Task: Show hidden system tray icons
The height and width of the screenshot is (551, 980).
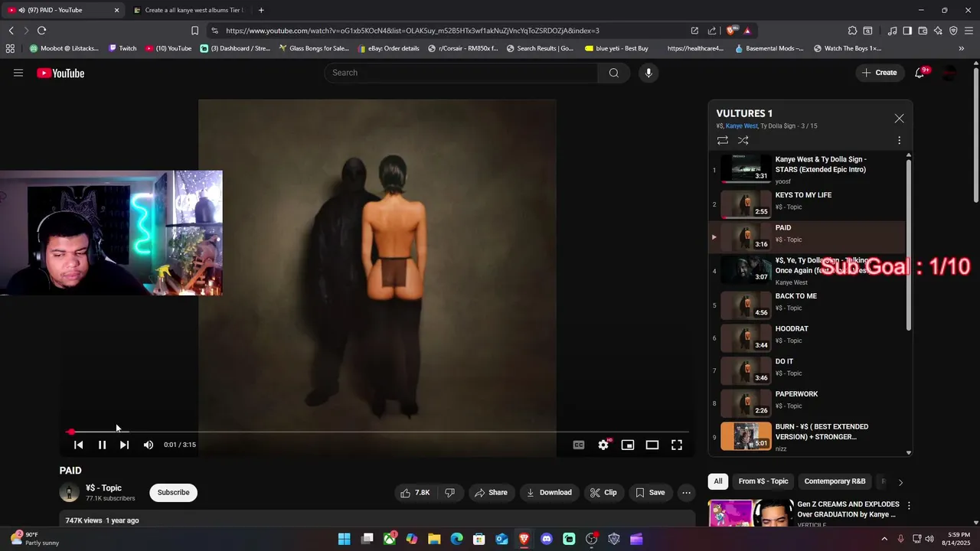Action: (x=885, y=539)
